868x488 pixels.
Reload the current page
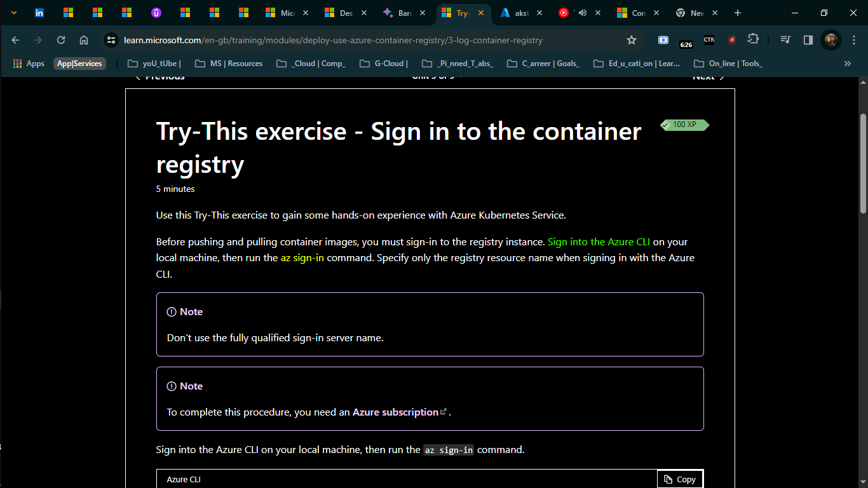click(x=61, y=39)
